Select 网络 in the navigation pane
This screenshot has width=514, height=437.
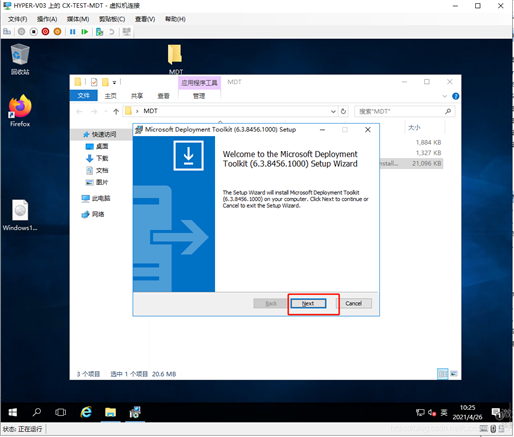click(x=93, y=214)
